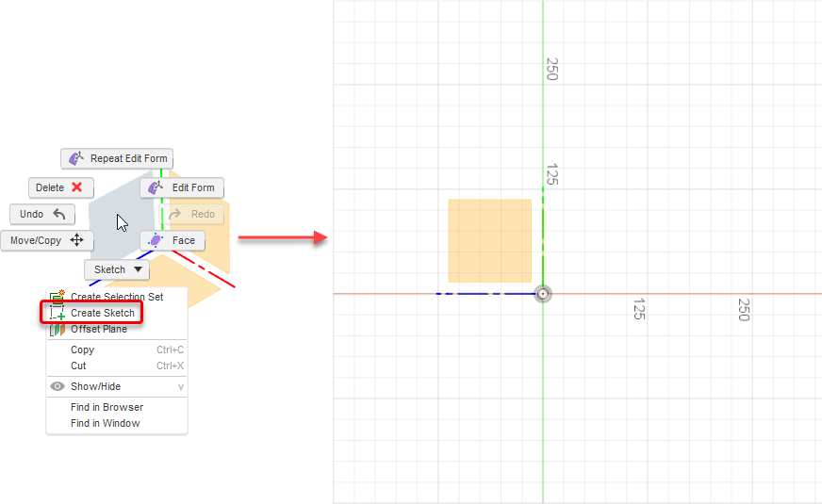
Task: Click the Undo button
Action: click(42, 214)
